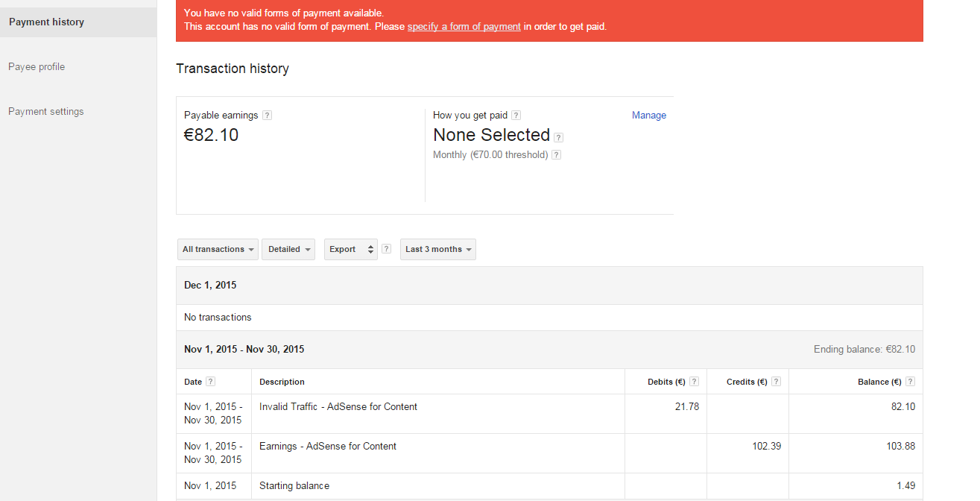
Task: Click help icon in Debits column header
Action: pyautogui.click(x=695, y=382)
